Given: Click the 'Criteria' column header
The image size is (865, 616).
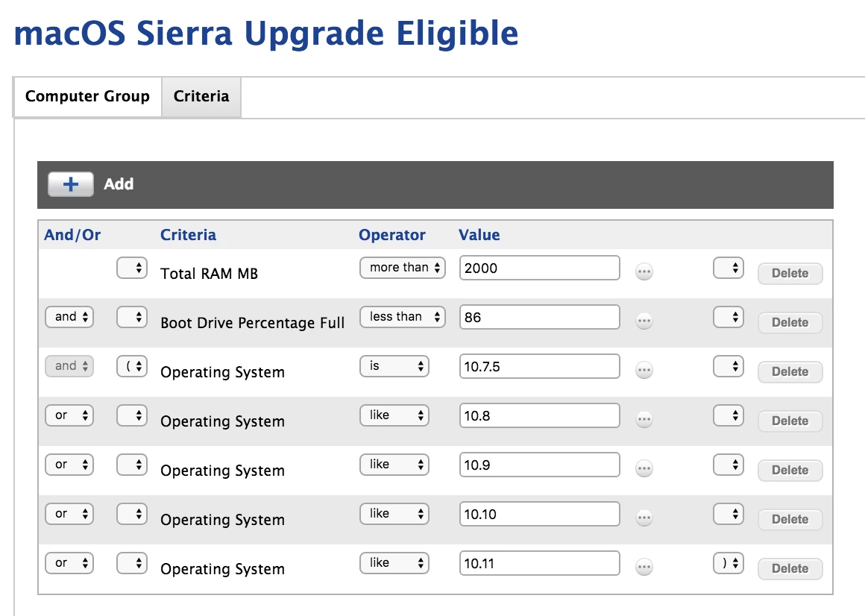Looking at the screenshot, I should (x=188, y=235).
